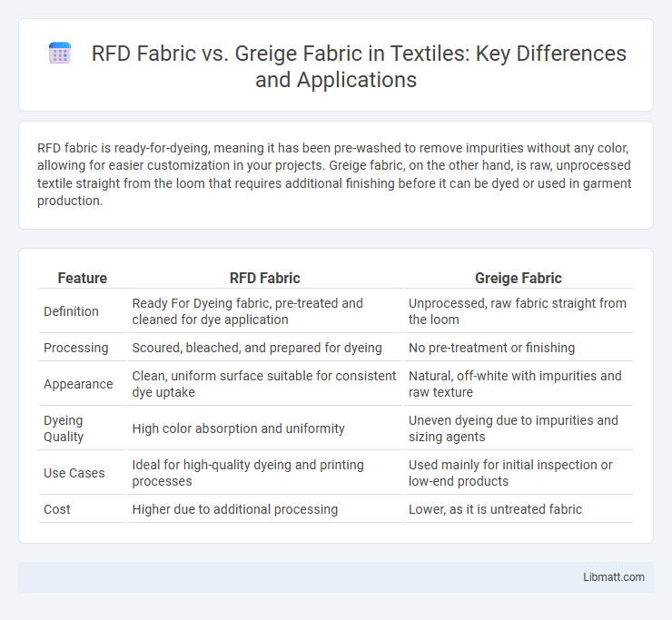Select the 'RFD Fabric' column header
This screenshot has height=620, width=672.
point(264,278)
